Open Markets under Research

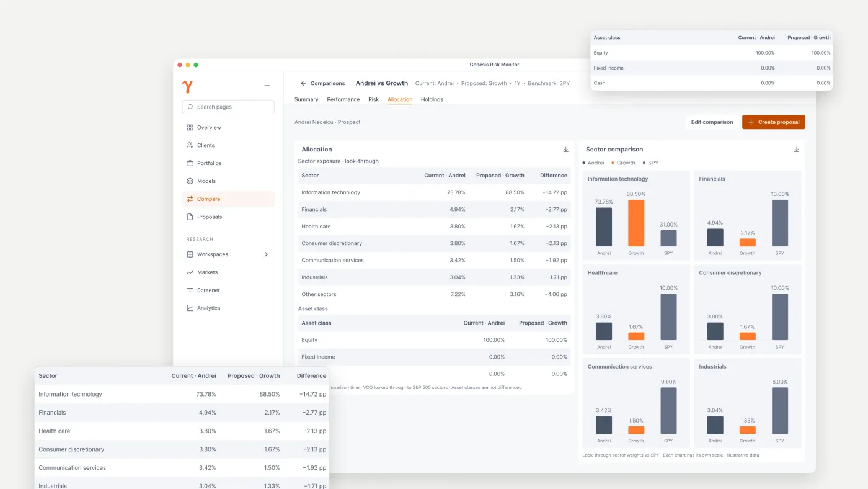[x=228, y=272]
